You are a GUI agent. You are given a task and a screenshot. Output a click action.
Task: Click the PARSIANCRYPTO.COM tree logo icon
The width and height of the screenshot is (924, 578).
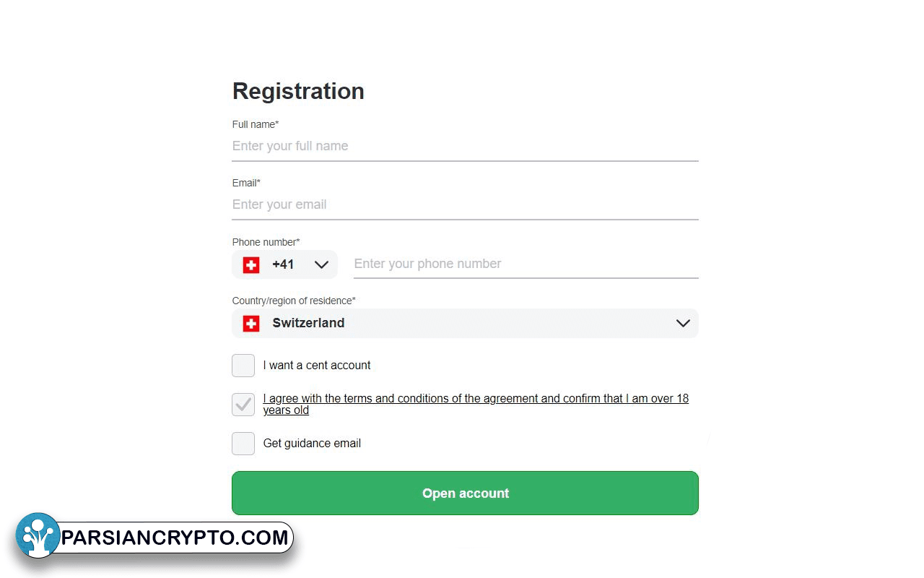click(x=38, y=535)
